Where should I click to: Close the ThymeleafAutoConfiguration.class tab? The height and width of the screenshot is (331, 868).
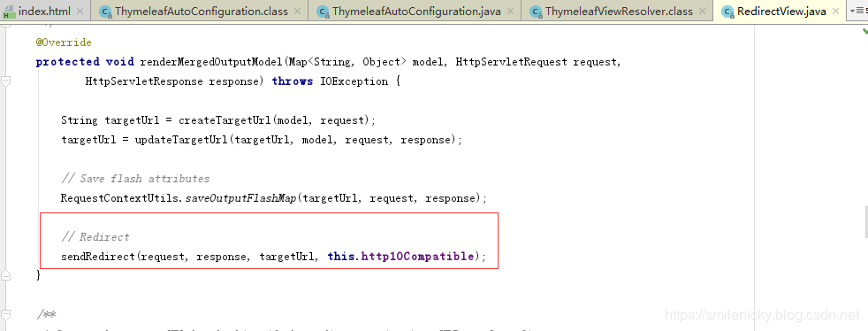(298, 12)
